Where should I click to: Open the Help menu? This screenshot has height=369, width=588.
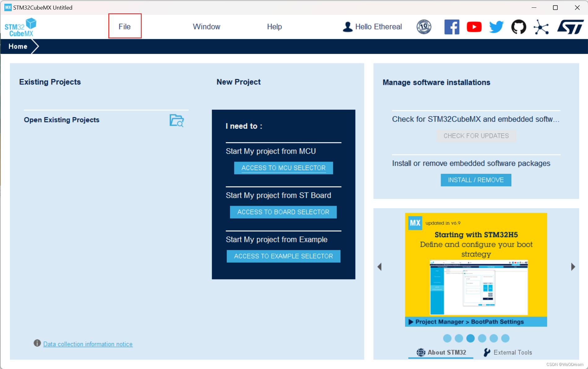274,27
